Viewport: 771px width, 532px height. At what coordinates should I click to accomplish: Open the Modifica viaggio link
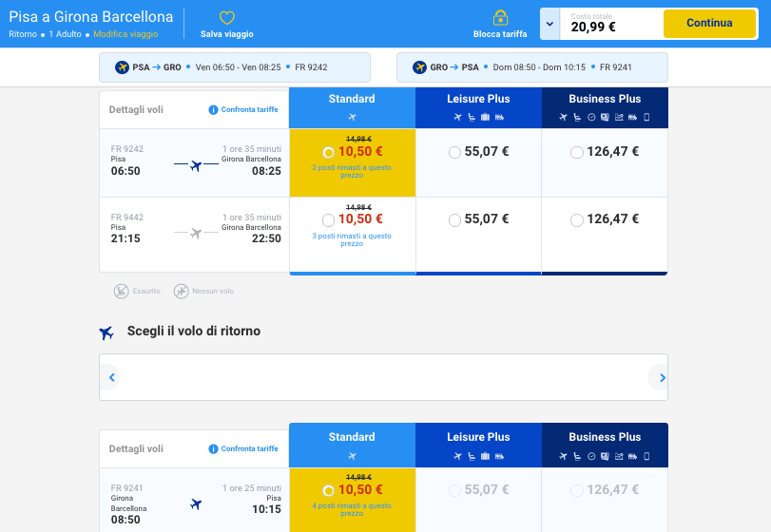[x=125, y=34]
